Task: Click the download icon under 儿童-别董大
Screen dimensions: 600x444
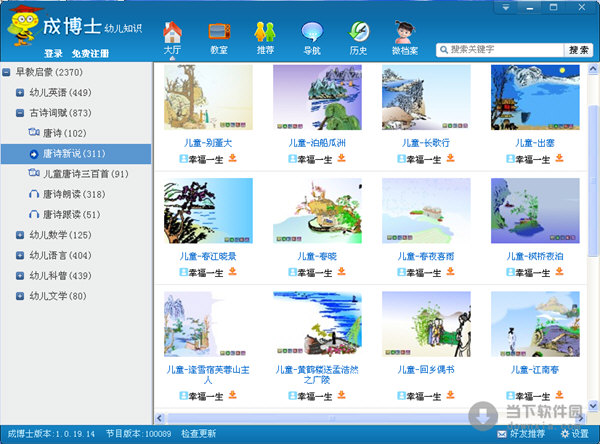Action: click(x=232, y=158)
